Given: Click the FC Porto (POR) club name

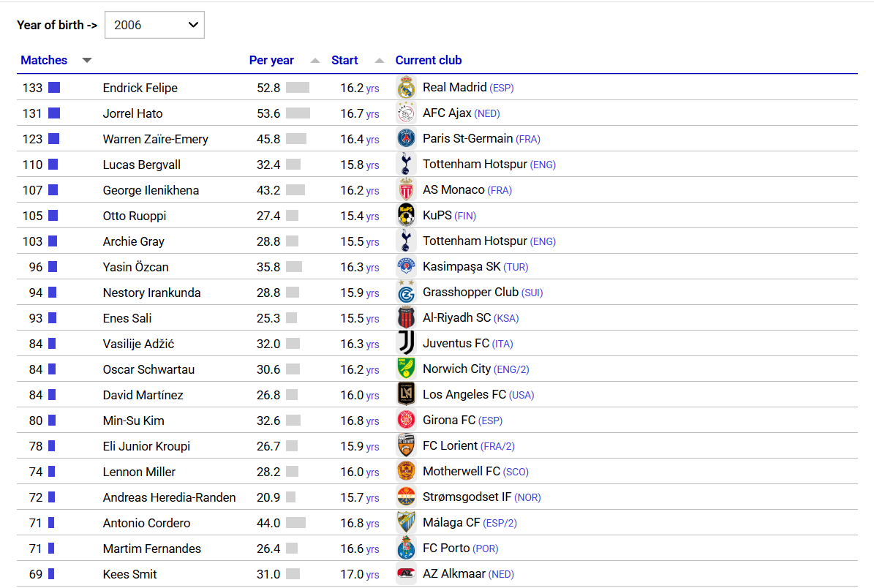Looking at the screenshot, I should pos(461,549).
